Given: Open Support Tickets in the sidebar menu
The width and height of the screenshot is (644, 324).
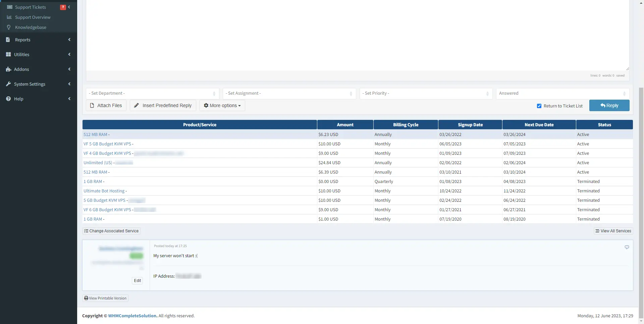Looking at the screenshot, I should 31,7.
